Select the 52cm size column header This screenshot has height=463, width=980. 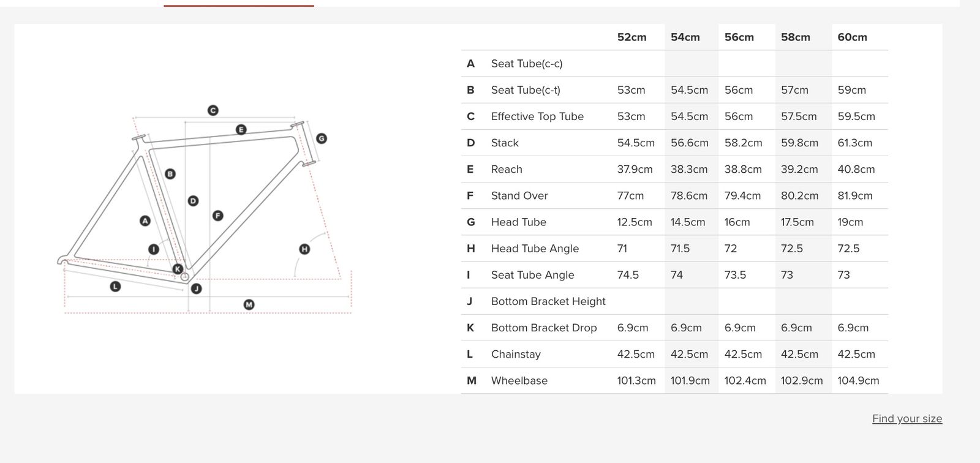(x=631, y=37)
